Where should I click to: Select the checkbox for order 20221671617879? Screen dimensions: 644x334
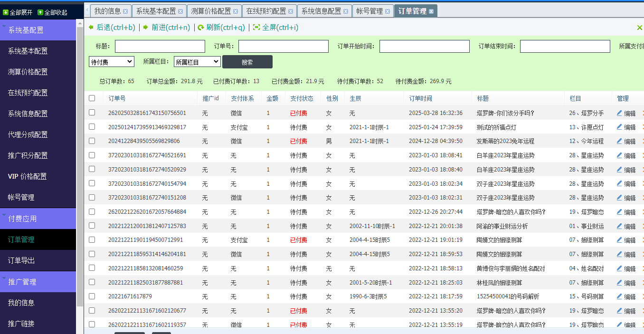coord(92,296)
